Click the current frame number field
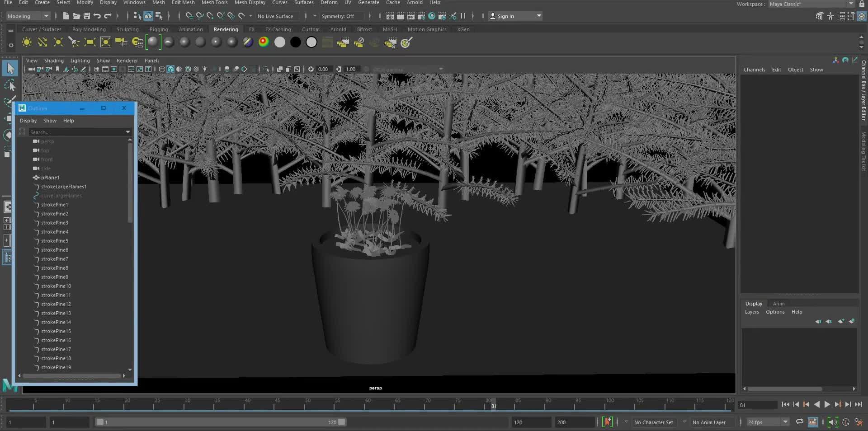The width and height of the screenshot is (868, 431). point(756,405)
